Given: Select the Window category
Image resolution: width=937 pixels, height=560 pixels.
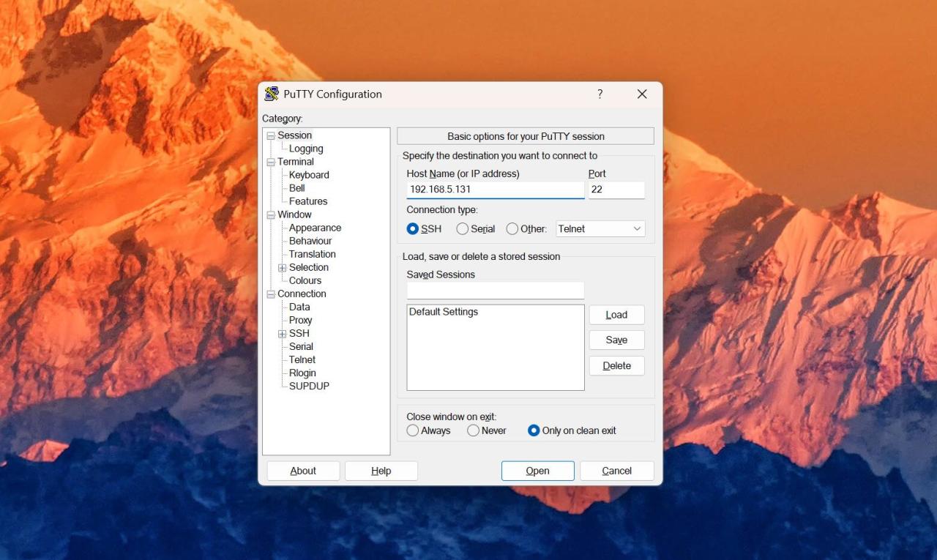Looking at the screenshot, I should tap(294, 214).
